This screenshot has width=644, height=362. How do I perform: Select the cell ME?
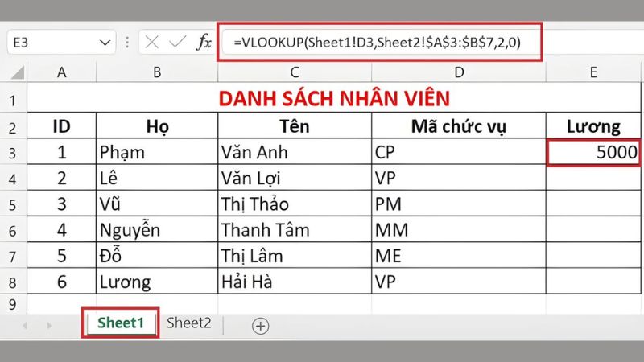click(x=459, y=255)
